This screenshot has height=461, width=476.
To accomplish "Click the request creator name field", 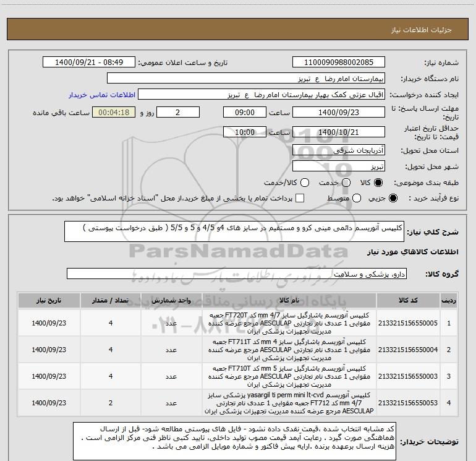I will pos(261,95).
